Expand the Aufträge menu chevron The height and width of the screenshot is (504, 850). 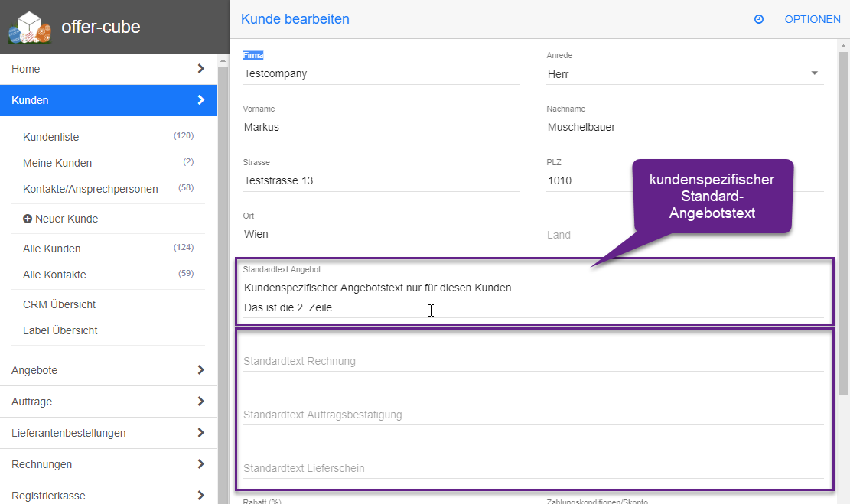(x=200, y=402)
